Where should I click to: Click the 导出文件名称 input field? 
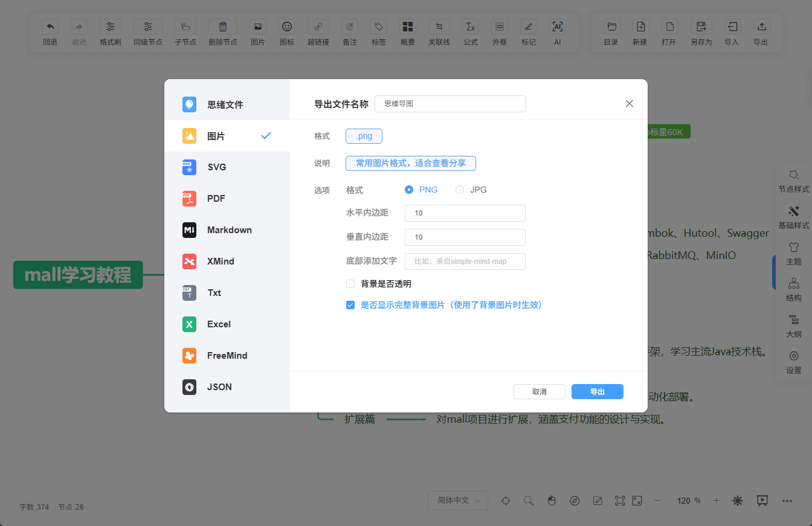pos(449,104)
